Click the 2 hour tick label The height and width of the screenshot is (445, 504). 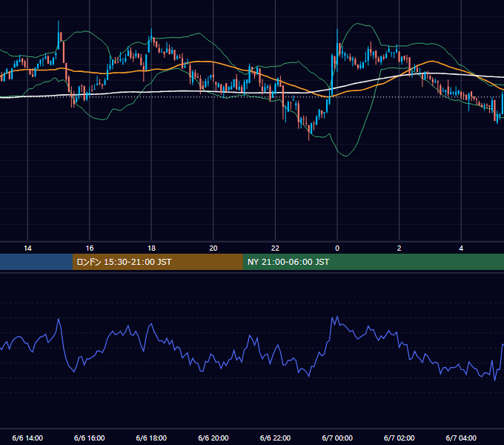point(399,248)
